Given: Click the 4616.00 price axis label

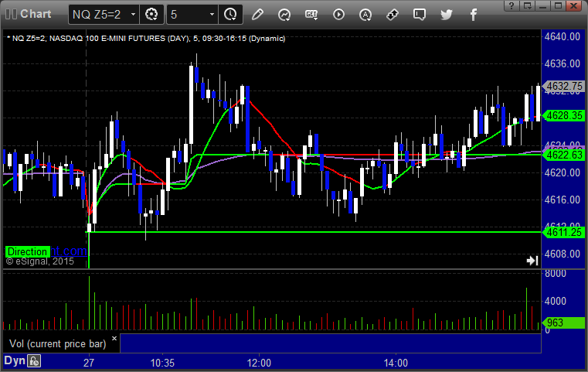Looking at the screenshot, I should coord(563,200).
